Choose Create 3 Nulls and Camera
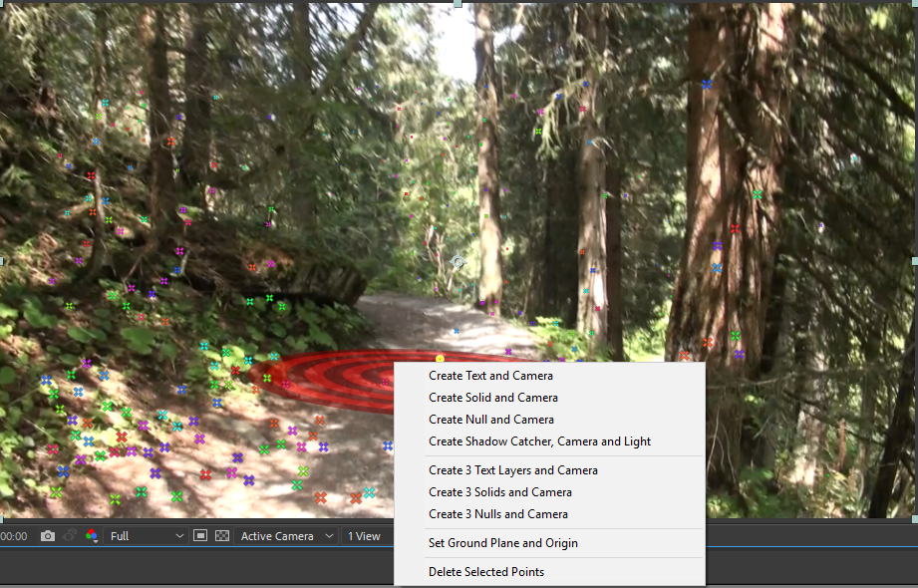 click(x=549, y=514)
